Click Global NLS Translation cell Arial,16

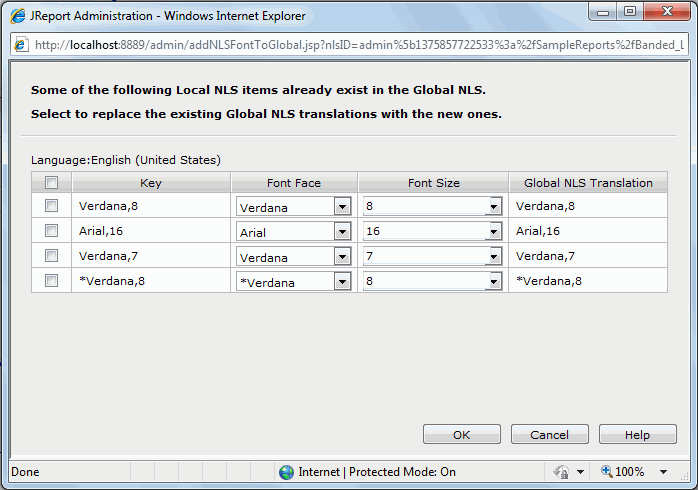click(538, 231)
